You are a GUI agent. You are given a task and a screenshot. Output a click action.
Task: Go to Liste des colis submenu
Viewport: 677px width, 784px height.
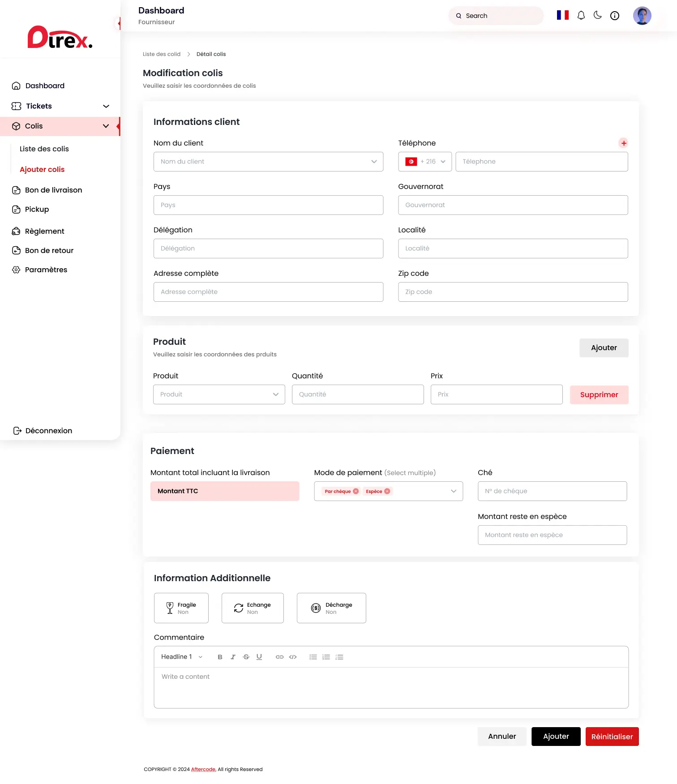pos(44,149)
